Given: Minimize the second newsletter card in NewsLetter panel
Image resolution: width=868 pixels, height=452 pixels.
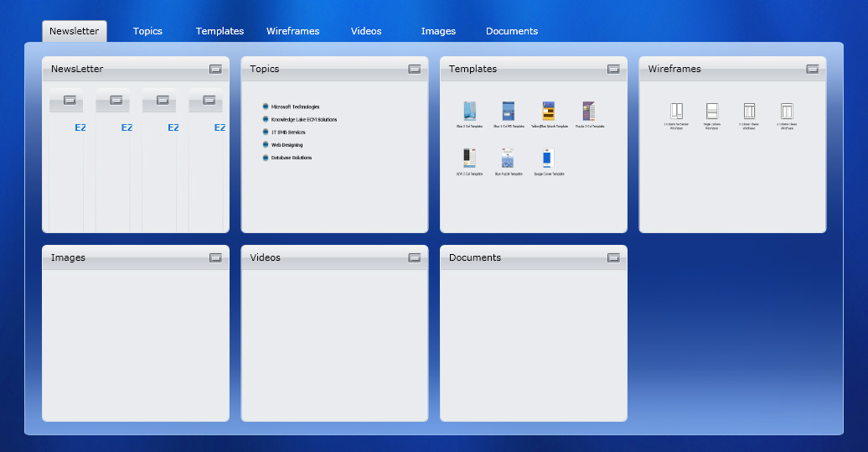Looking at the screenshot, I should click(x=116, y=101).
